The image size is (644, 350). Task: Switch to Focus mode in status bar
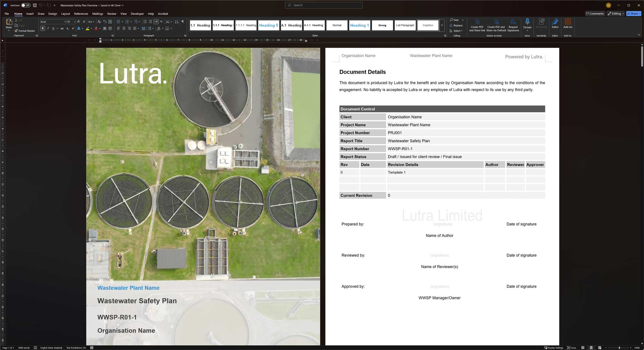point(572,348)
